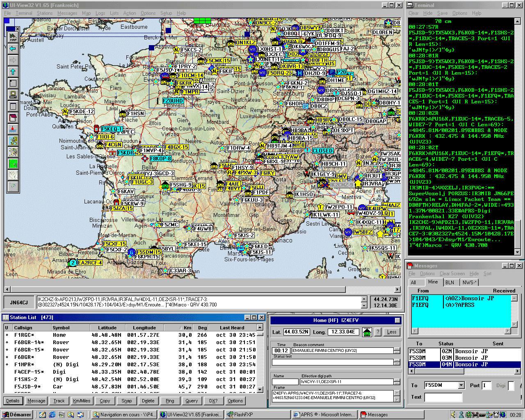This screenshot has width=525, height=420.
Task: Click the red buoy object icon
Action: [13, 129]
